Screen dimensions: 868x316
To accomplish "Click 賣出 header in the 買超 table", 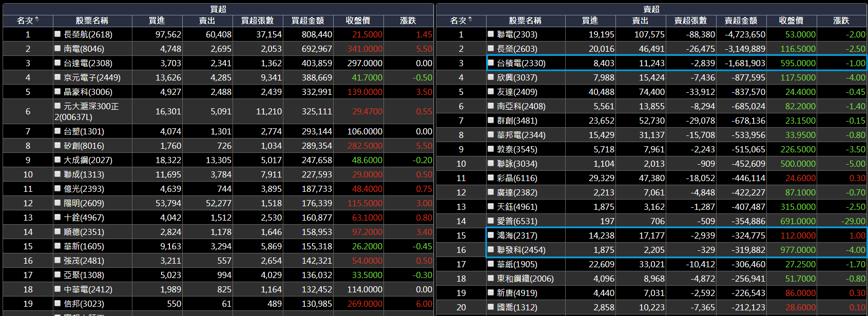I will 207,21.
